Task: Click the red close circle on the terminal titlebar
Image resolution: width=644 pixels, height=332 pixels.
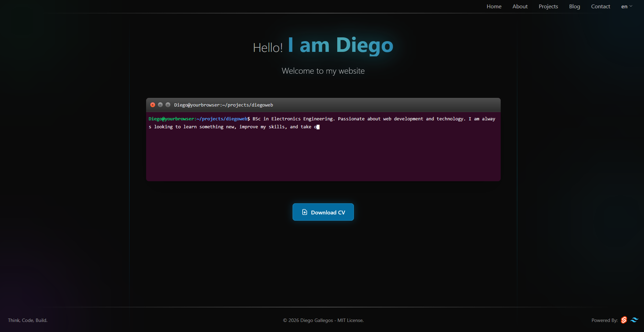Action: pyautogui.click(x=153, y=105)
